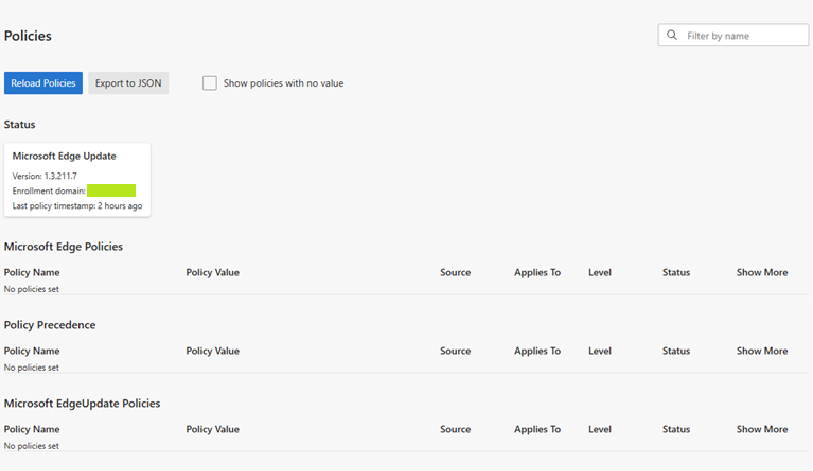Click Status header in Microsoft EdgeUpdate Policies table
813x471 pixels.
[x=676, y=429]
